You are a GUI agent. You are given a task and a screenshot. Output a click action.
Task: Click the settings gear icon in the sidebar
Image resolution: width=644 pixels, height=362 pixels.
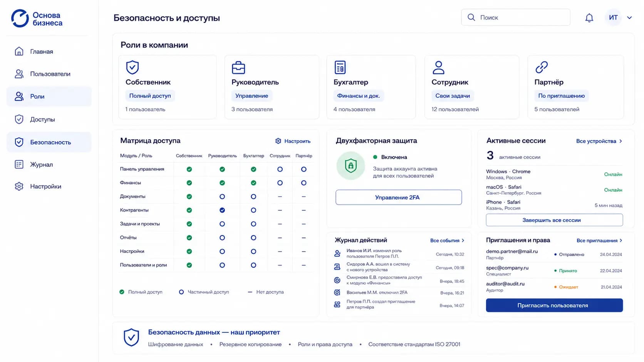pos(19,187)
